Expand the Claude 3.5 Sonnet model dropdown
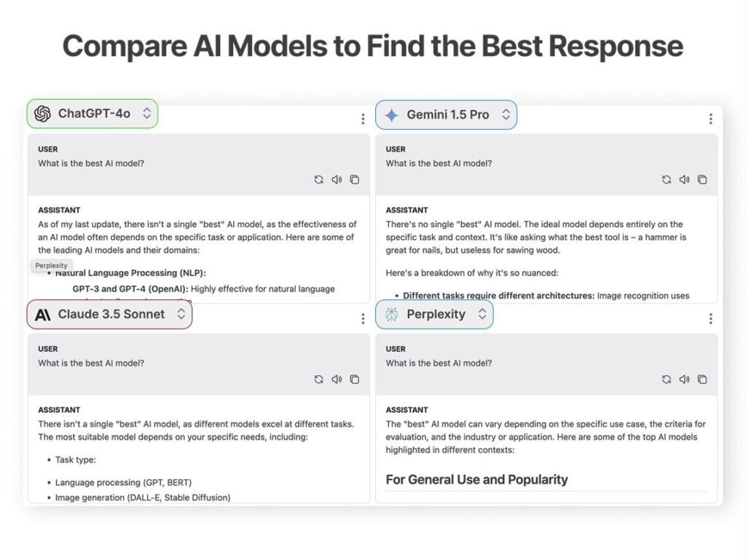The height and width of the screenshot is (560, 746). point(181,314)
